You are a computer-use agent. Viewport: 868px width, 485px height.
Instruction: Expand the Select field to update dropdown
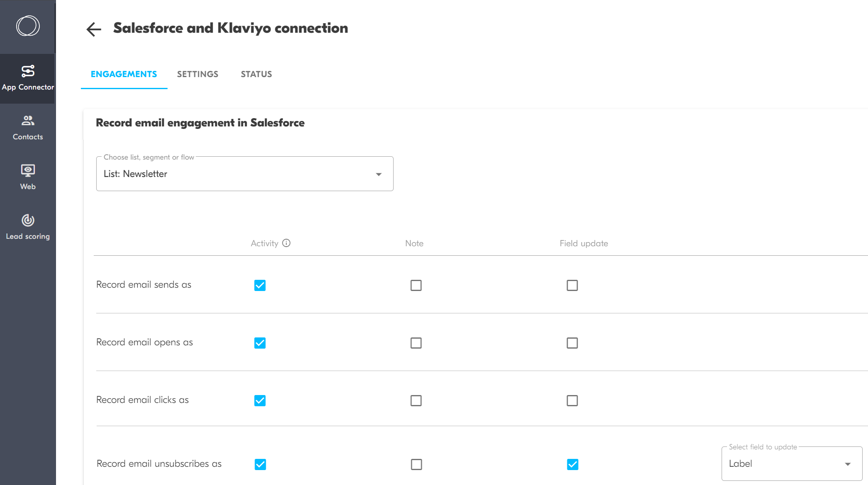click(791, 464)
